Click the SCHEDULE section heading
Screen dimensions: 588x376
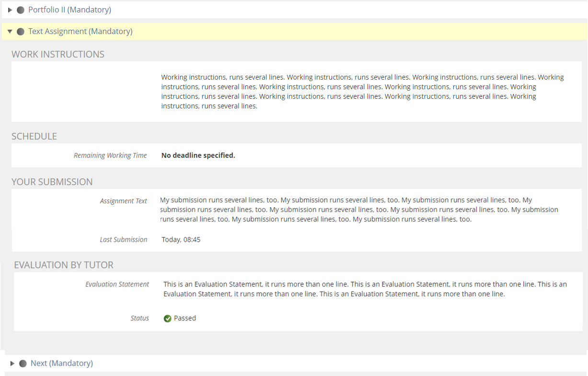[34, 136]
